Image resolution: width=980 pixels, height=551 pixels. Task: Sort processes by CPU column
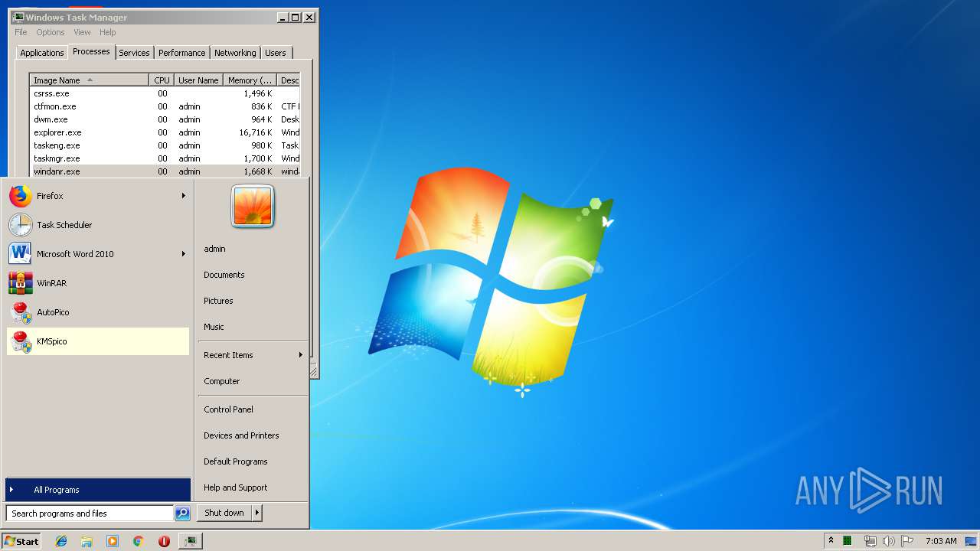click(162, 80)
